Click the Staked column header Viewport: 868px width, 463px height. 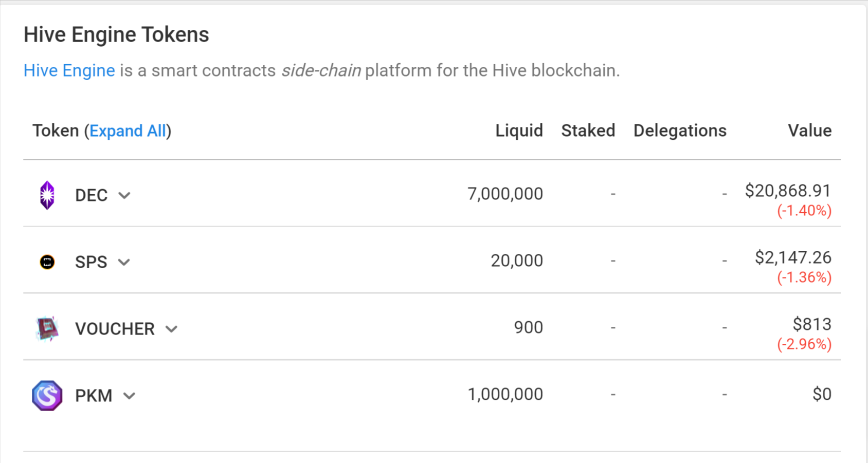(x=588, y=131)
